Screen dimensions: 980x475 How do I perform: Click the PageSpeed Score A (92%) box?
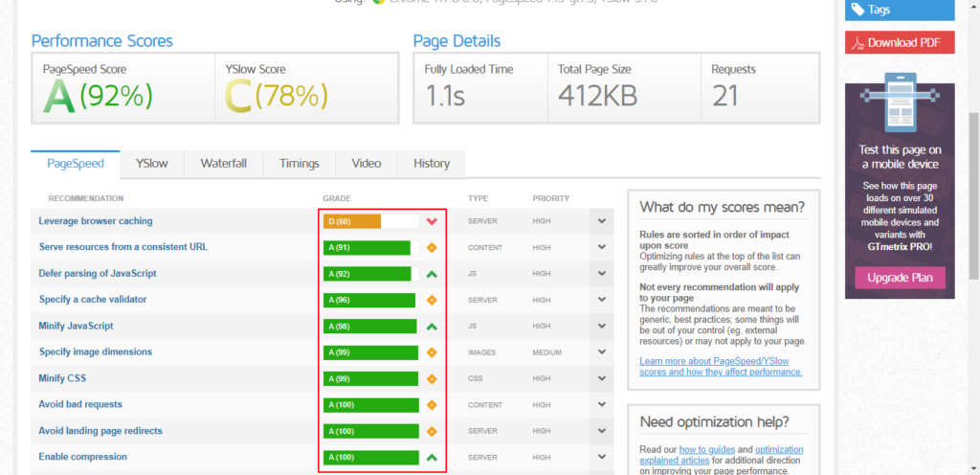pos(123,87)
